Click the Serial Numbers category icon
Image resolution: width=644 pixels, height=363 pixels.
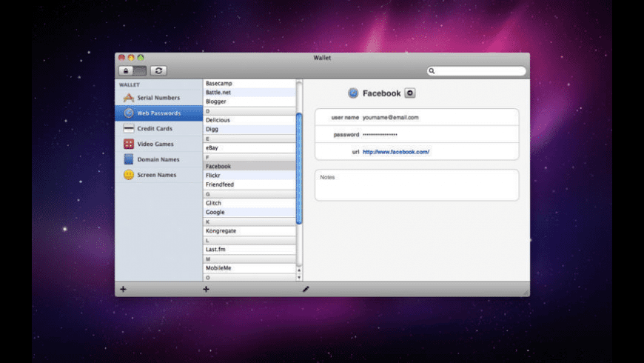pos(129,98)
